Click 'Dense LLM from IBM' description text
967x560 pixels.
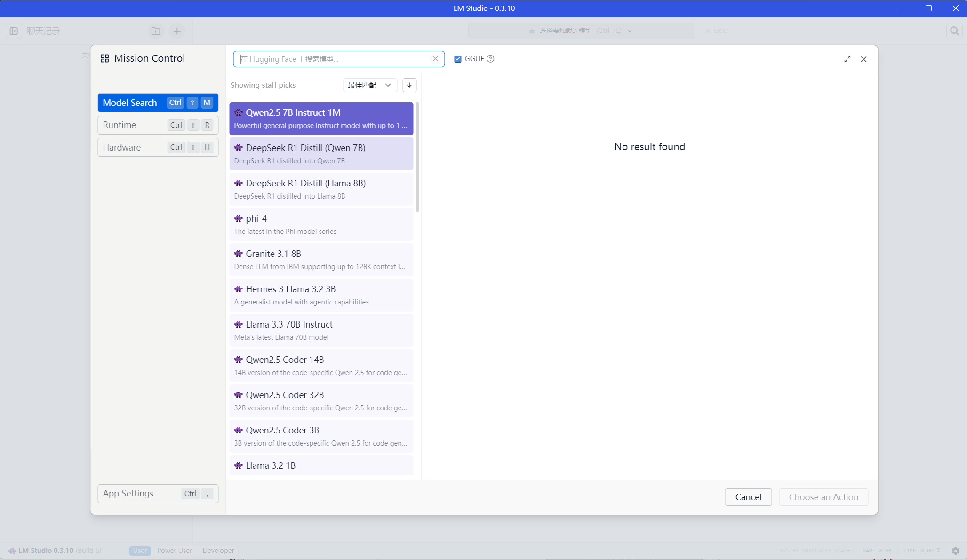[320, 267]
